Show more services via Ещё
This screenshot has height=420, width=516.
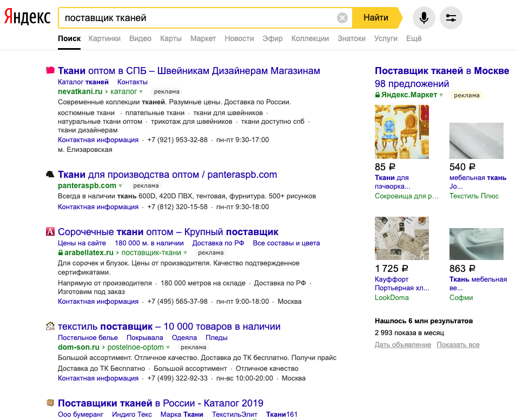tap(414, 38)
